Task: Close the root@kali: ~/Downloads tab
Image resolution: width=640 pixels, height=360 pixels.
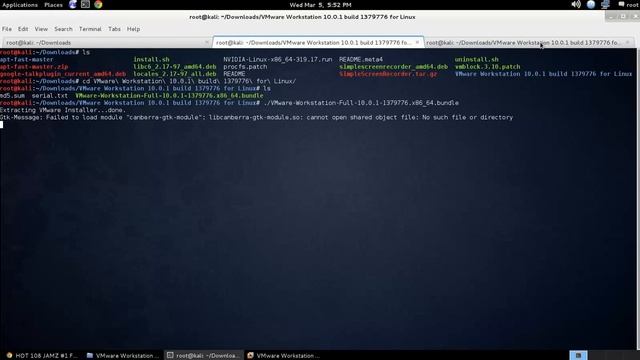Action: [x=207, y=42]
